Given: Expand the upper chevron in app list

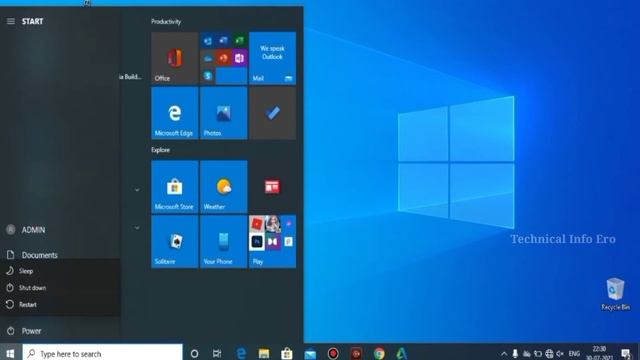Looking at the screenshot, I should [x=137, y=190].
